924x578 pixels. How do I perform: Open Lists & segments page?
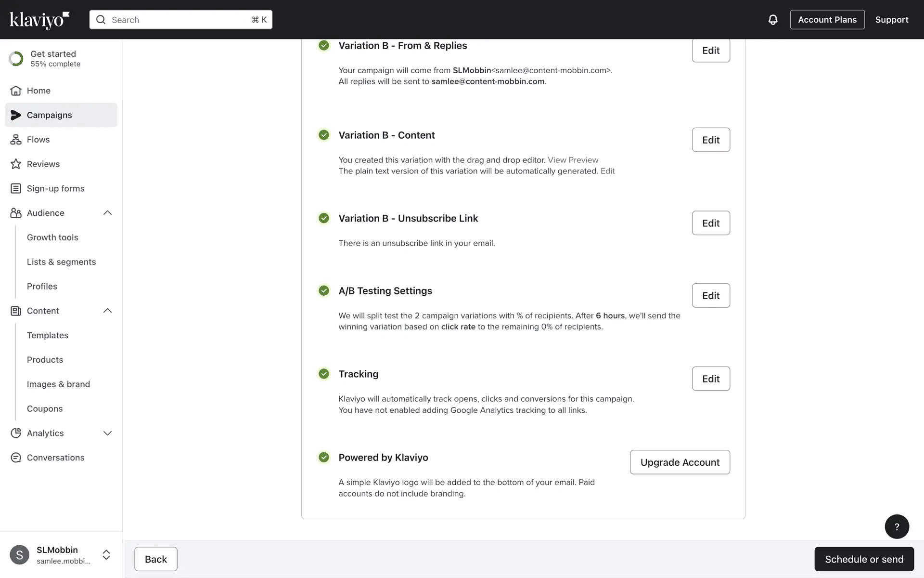[x=61, y=262]
